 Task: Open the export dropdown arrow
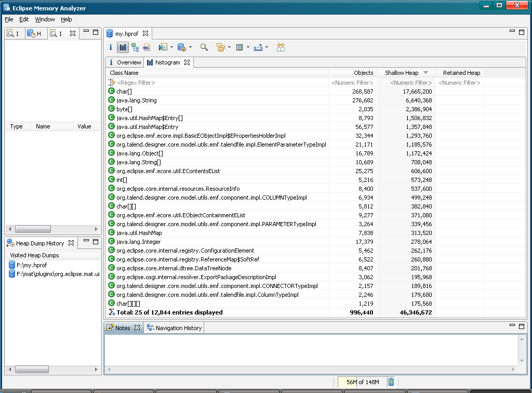point(267,47)
